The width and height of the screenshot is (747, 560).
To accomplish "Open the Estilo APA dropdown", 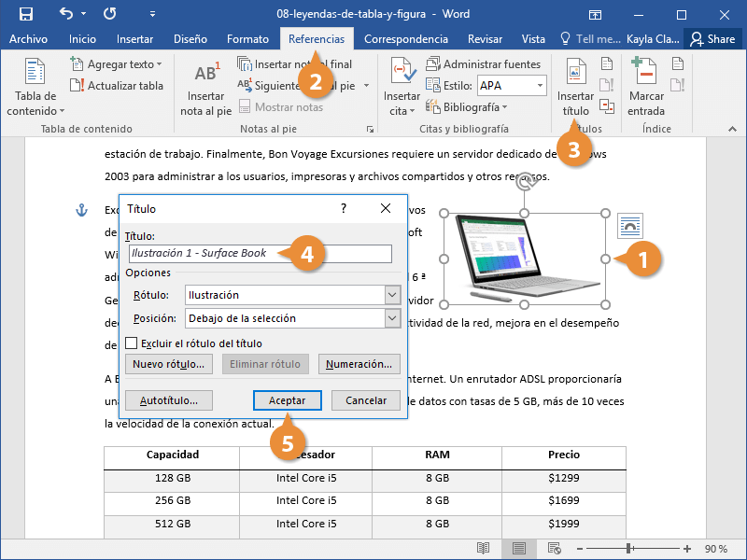I will (540, 85).
